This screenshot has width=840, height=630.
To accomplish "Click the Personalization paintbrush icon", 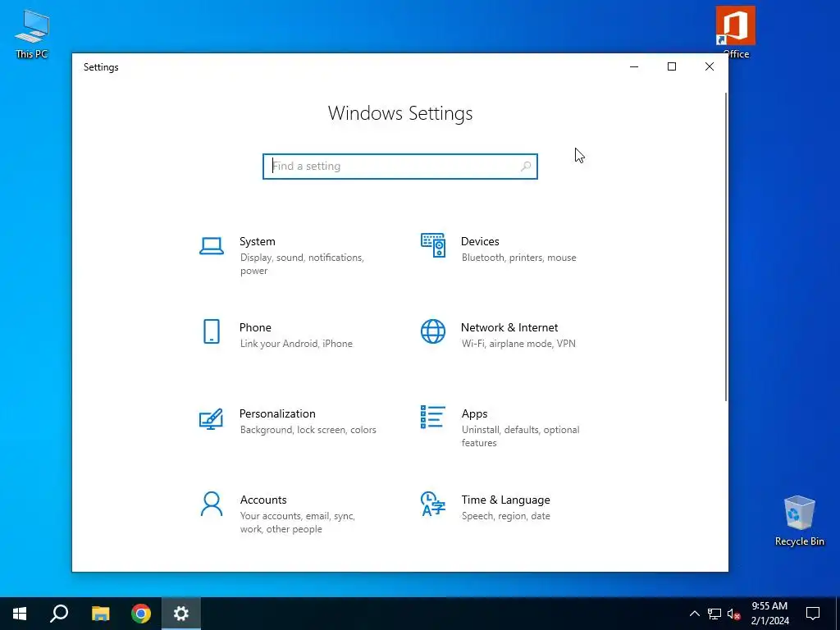I will click(x=211, y=418).
